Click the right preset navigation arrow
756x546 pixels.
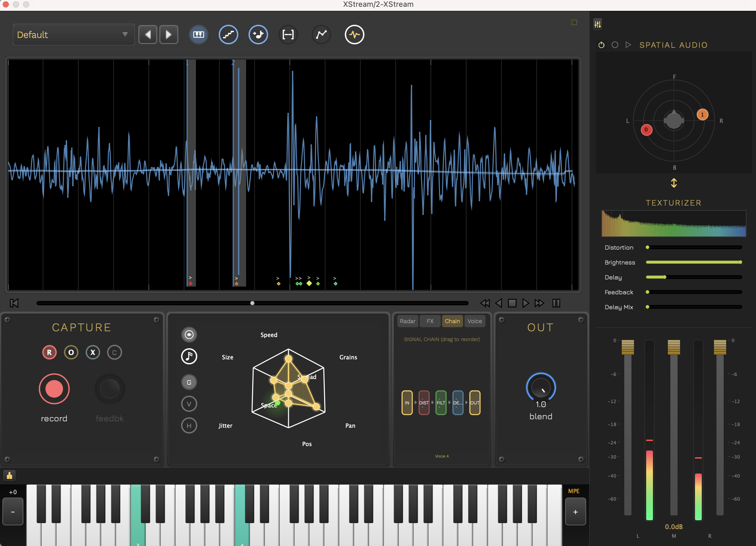(x=168, y=34)
